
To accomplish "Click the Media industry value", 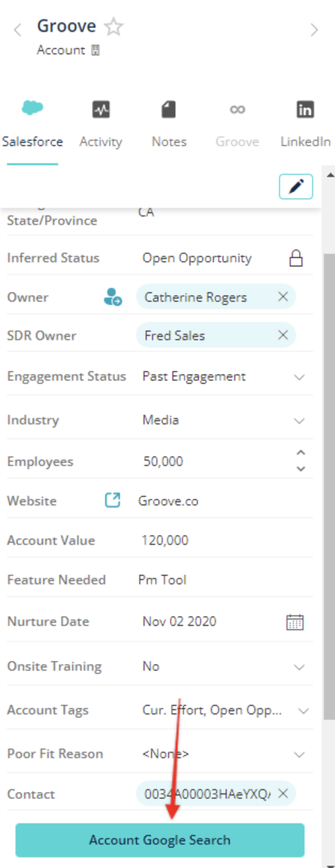I will [161, 420].
